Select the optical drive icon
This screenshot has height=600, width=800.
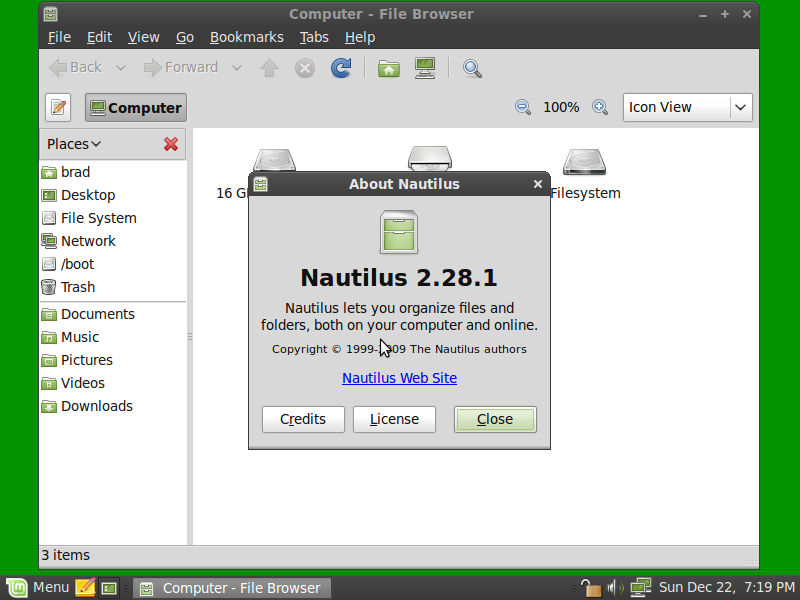click(430, 158)
